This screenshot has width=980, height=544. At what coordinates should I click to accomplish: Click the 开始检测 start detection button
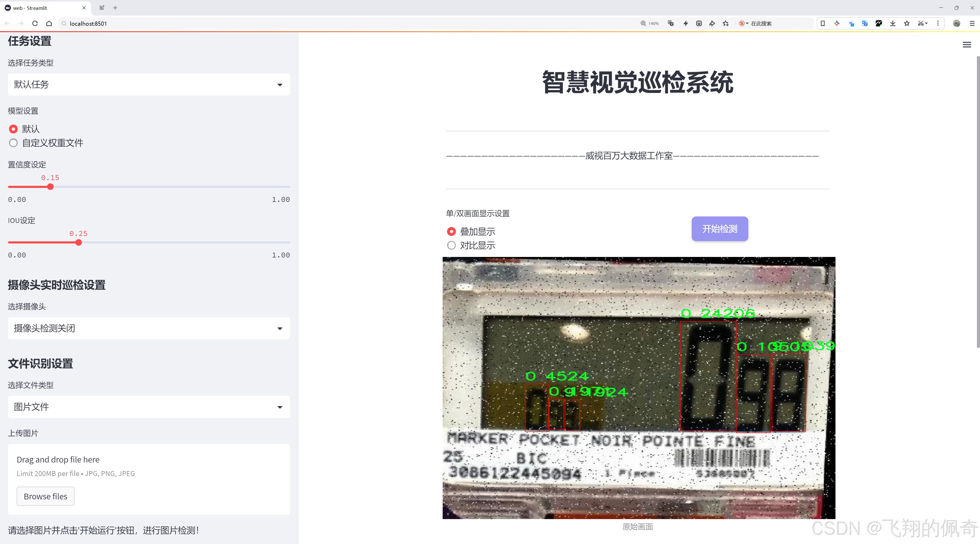(x=720, y=229)
